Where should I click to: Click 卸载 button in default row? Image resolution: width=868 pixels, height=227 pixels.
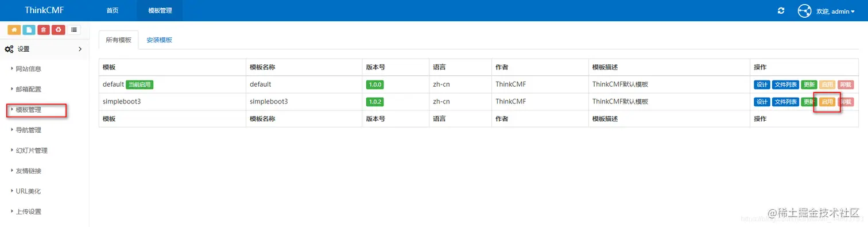tap(846, 84)
